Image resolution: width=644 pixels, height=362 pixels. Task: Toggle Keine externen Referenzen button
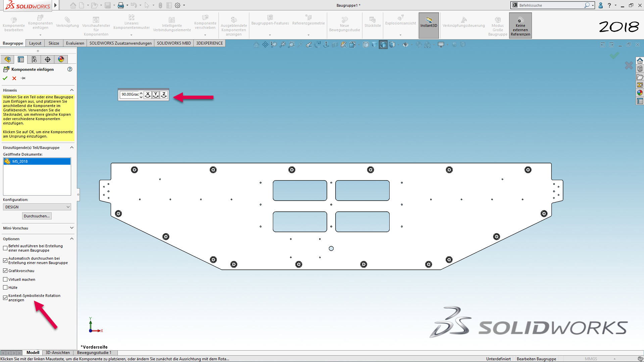520,25
